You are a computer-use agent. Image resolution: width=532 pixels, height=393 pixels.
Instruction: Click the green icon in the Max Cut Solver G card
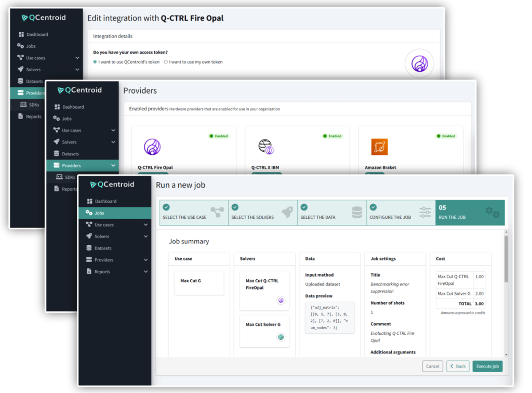(281, 337)
